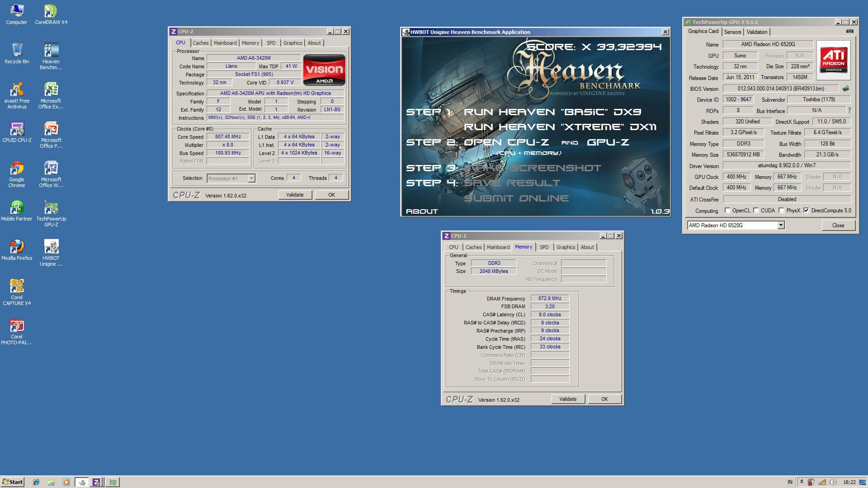Screen dimensions: 868x488
Task: Select avast! Free Antivirus shortcut
Action: [x=17, y=96]
